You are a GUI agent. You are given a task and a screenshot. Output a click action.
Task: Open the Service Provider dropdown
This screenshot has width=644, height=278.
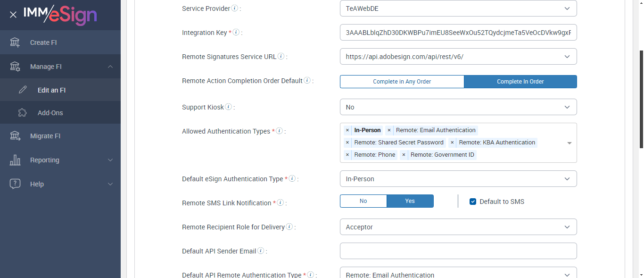458,8
